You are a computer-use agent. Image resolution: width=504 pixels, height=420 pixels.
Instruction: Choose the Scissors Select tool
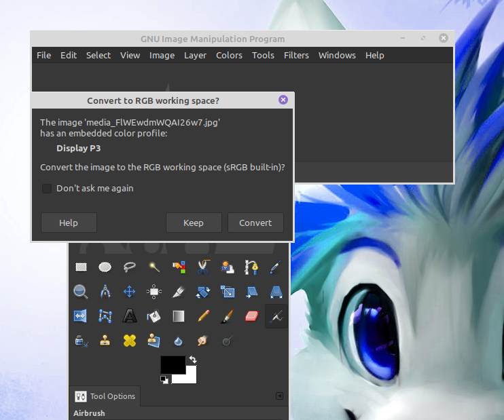tap(203, 267)
